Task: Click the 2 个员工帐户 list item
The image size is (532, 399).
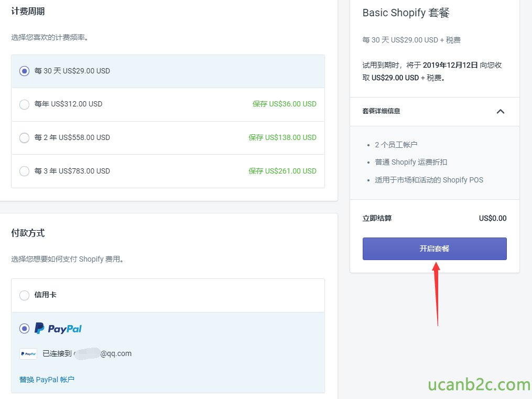Action: coord(396,145)
